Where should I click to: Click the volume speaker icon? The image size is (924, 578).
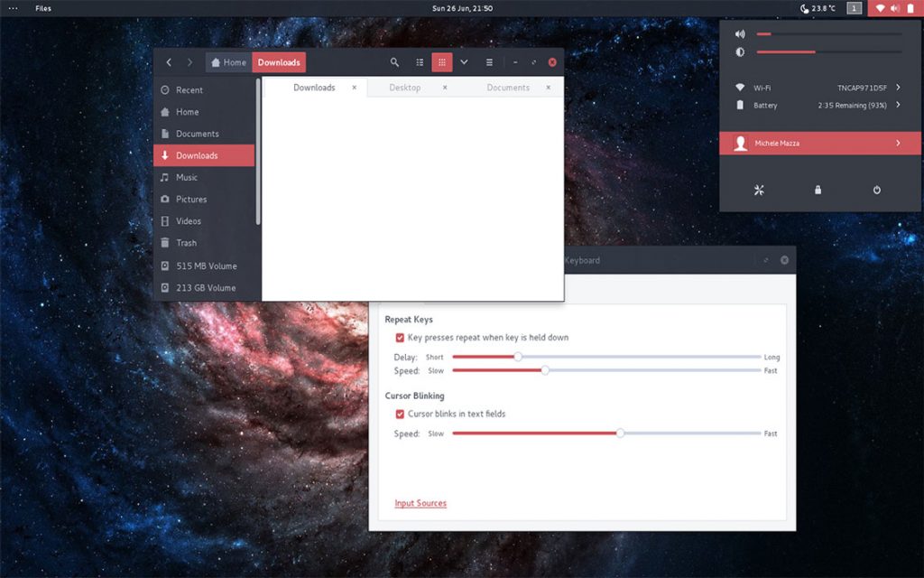pyautogui.click(x=740, y=33)
